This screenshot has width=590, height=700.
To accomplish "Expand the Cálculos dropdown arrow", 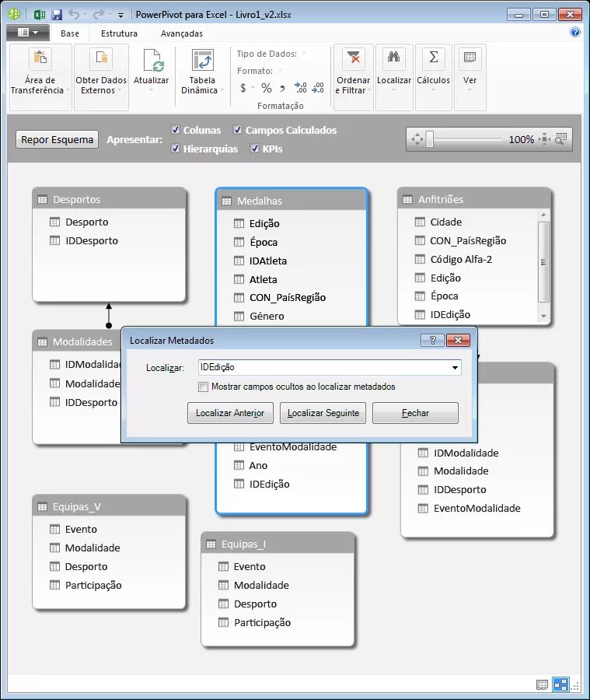I will (433, 90).
